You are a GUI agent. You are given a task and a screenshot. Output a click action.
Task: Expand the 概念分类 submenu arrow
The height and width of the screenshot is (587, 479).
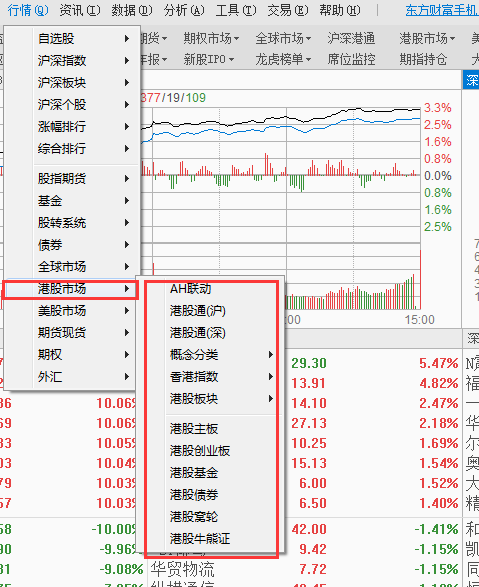[x=271, y=355]
